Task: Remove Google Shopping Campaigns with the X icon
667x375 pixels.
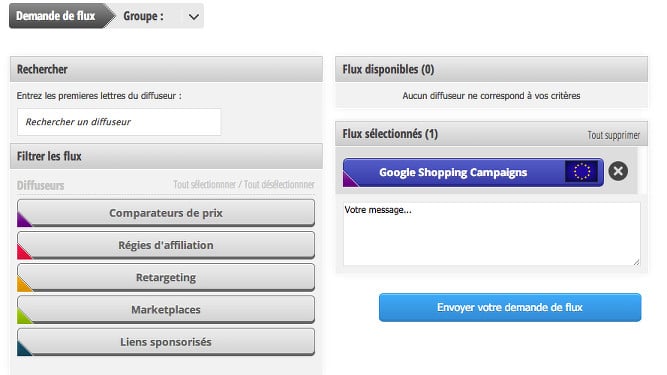Action: click(x=618, y=171)
